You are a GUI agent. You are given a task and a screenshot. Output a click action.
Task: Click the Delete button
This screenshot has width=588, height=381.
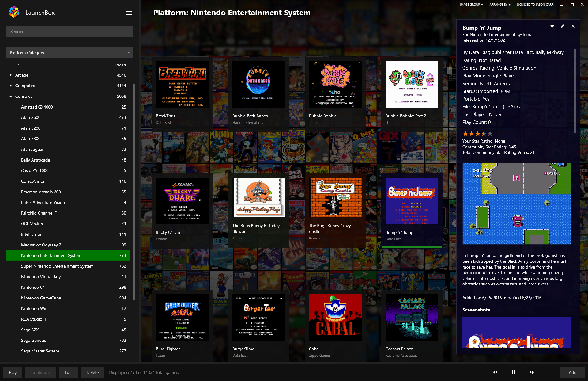[92, 372]
